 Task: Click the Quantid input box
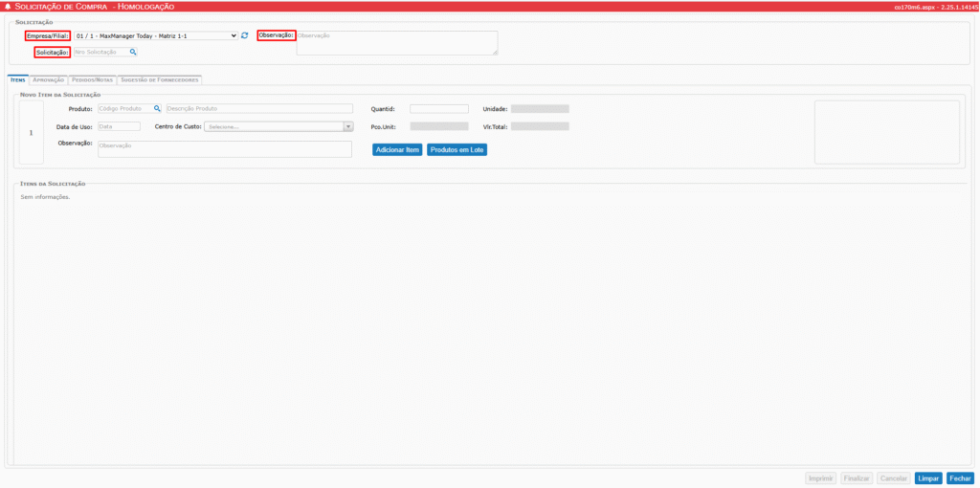click(438, 109)
